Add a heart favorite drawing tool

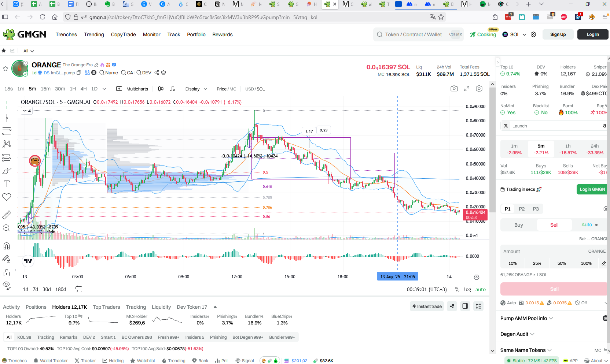pos(7,197)
